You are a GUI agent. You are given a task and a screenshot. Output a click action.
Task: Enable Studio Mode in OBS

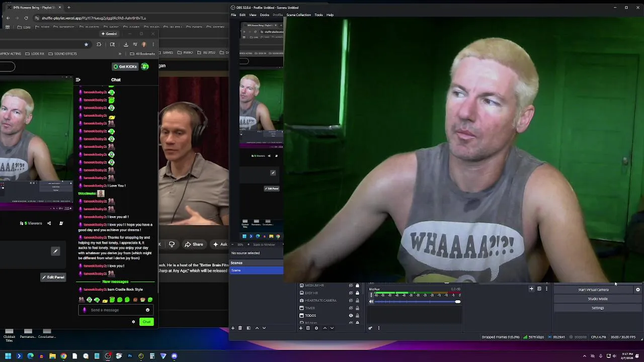pyautogui.click(x=598, y=299)
